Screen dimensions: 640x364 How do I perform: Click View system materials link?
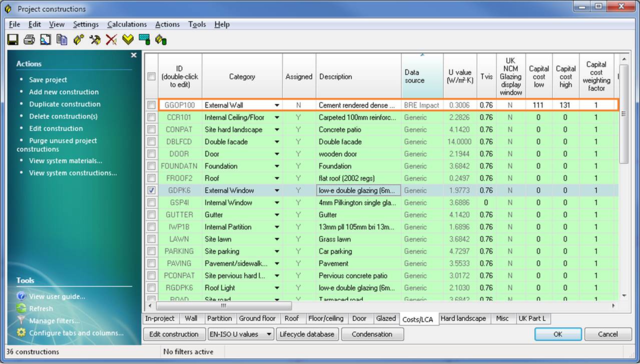(x=65, y=161)
